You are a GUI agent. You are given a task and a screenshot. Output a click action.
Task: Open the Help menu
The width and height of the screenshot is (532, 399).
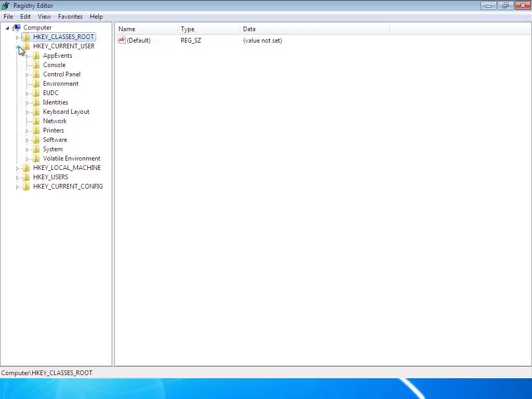tap(96, 16)
